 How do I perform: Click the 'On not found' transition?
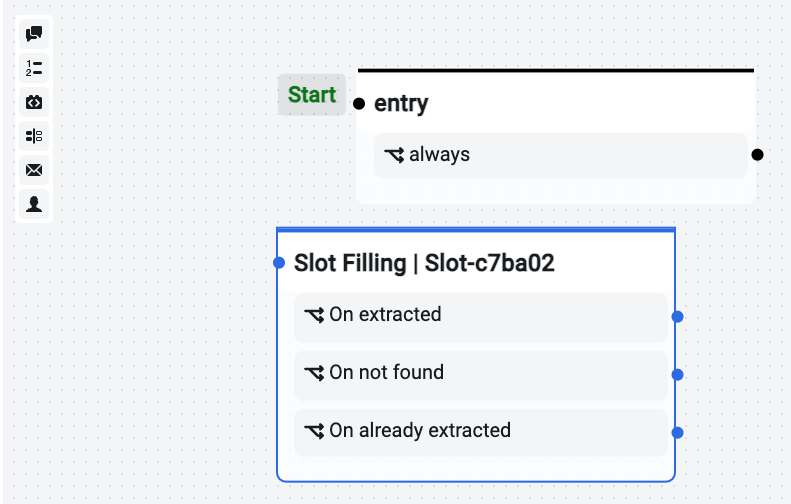point(480,373)
